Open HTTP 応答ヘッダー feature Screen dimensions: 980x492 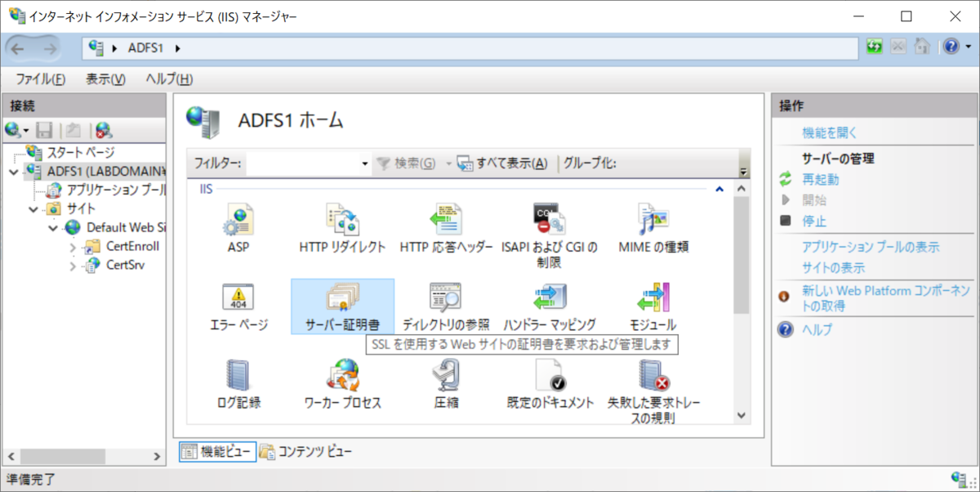click(x=446, y=229)
